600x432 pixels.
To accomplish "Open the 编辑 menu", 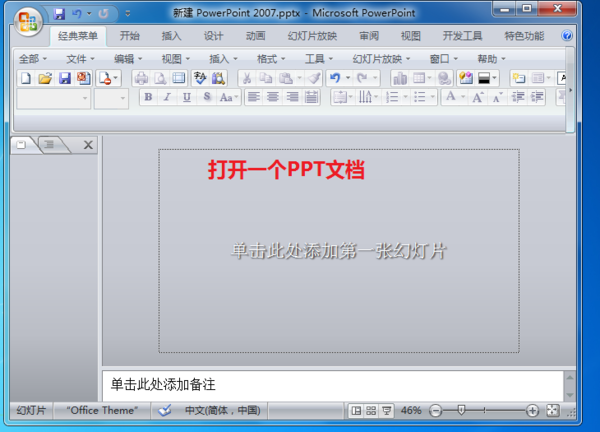I will click(x=127, y=59).
